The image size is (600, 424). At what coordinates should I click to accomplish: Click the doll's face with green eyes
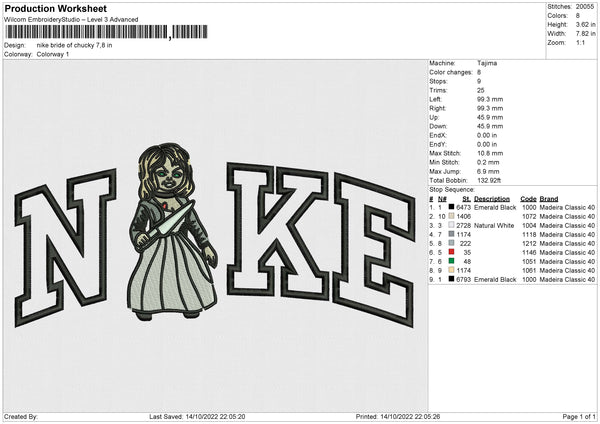click(x=168, y=177)
